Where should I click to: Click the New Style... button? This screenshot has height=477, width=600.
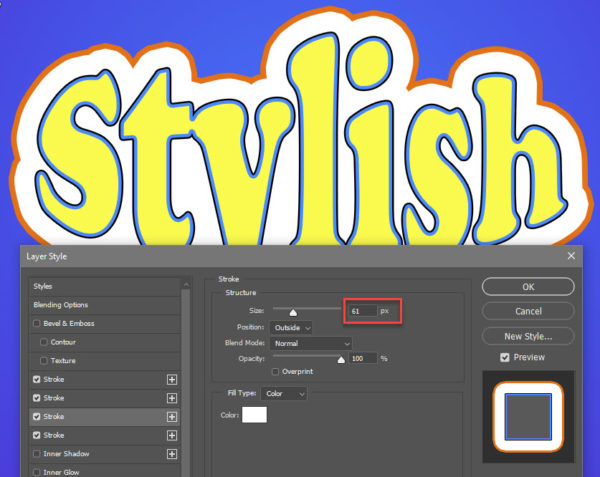(x=528, y=337)
